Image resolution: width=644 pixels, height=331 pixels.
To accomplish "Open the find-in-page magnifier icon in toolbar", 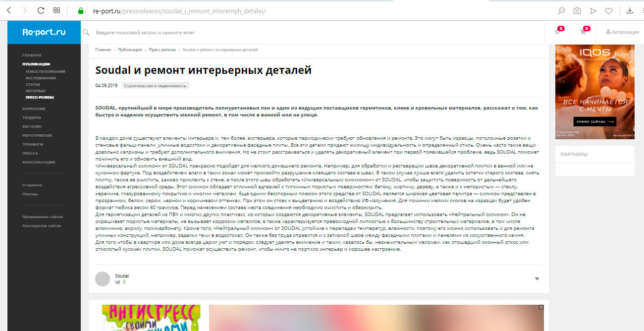I will (561, 10).
